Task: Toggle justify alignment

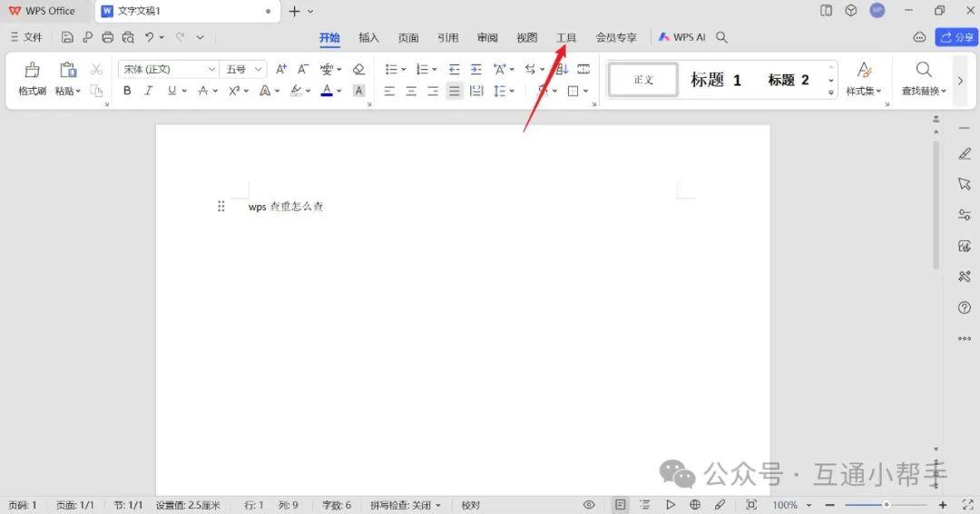Action: click(x=455, y=92)
